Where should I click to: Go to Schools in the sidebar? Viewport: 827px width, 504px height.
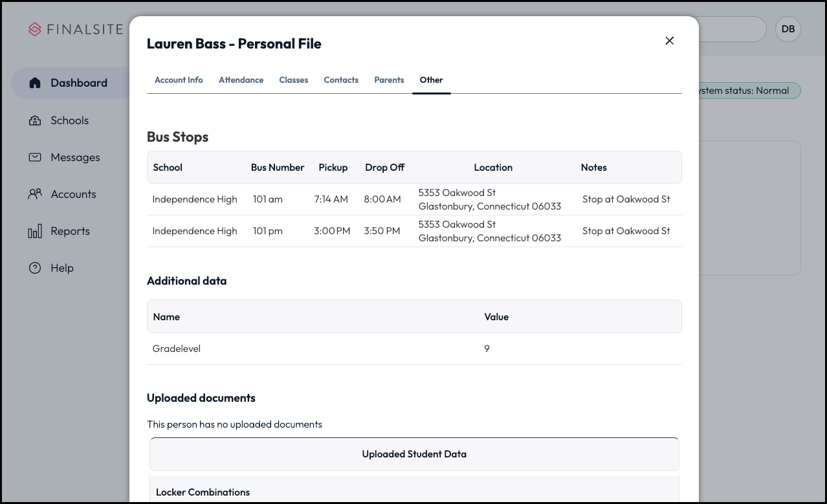[x=70, y=120]
